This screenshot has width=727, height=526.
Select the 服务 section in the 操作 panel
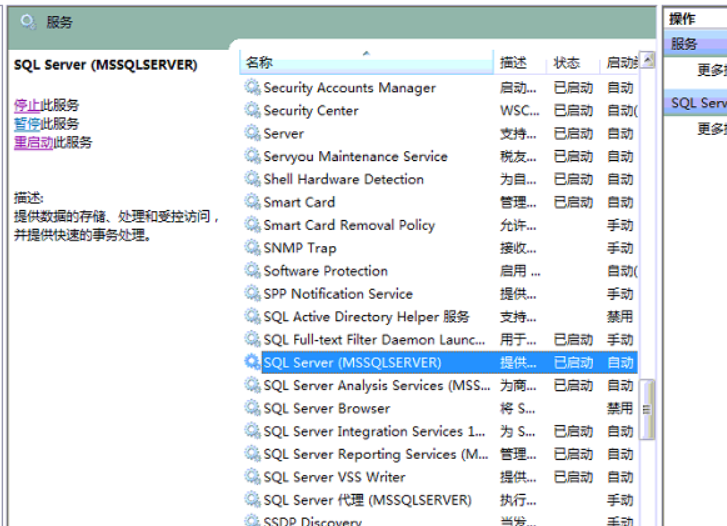695,44
